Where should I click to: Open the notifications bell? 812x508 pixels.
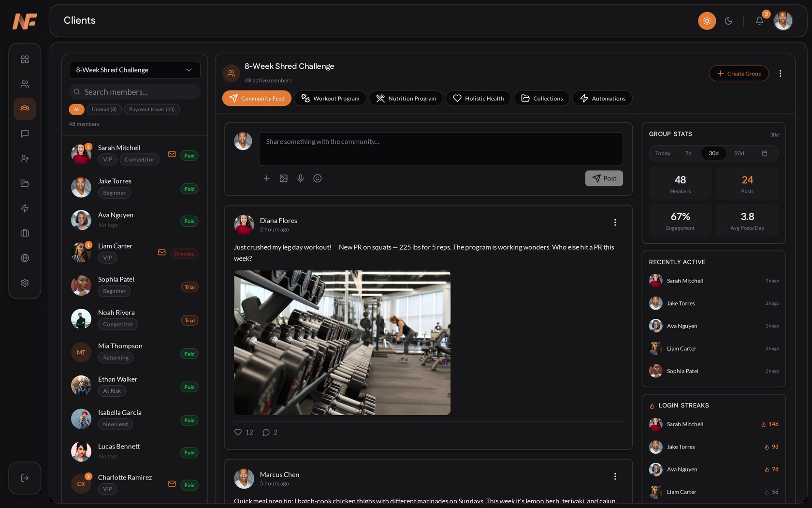(x=759, y=21)
